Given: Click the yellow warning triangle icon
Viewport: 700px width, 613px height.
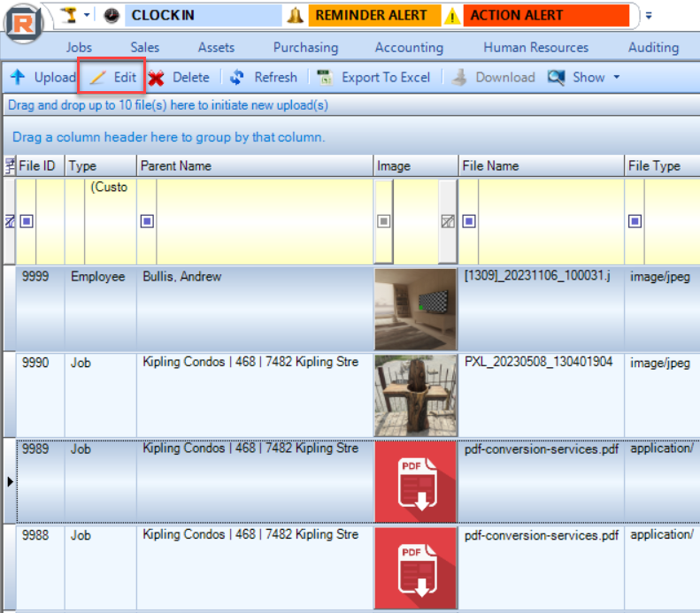Looking at the screenshot, I should [452, 17].
